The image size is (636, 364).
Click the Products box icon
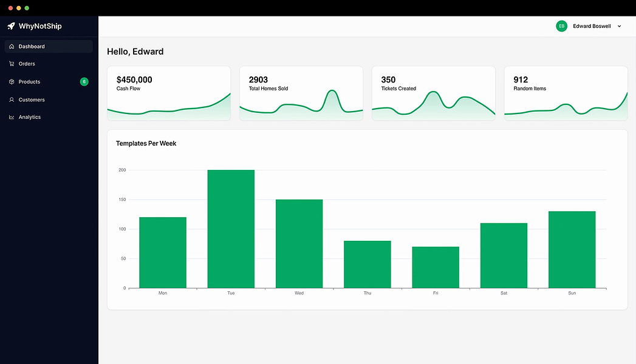12,82
